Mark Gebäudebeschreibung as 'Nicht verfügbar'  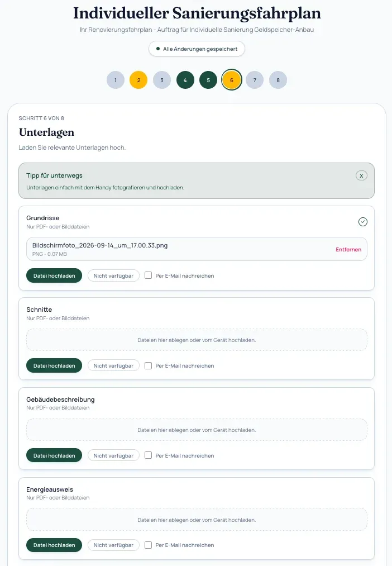tap(113, 455)
